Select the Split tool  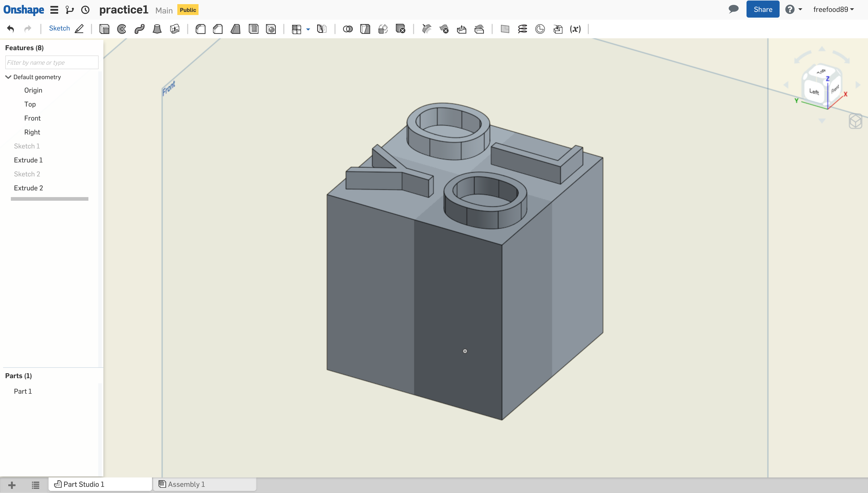365,29
